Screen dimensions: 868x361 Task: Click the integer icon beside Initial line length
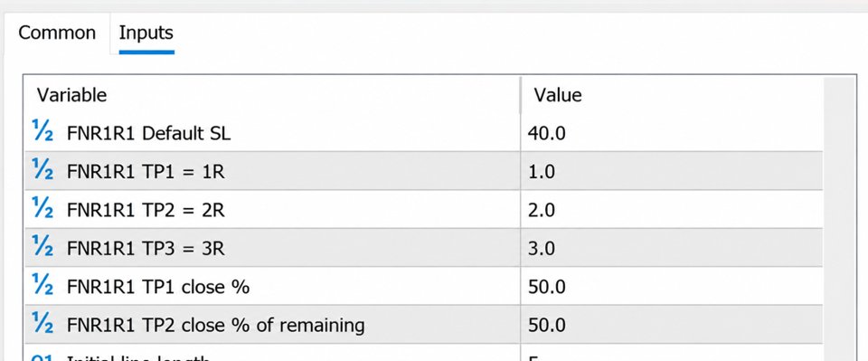(x=42, y=357)
